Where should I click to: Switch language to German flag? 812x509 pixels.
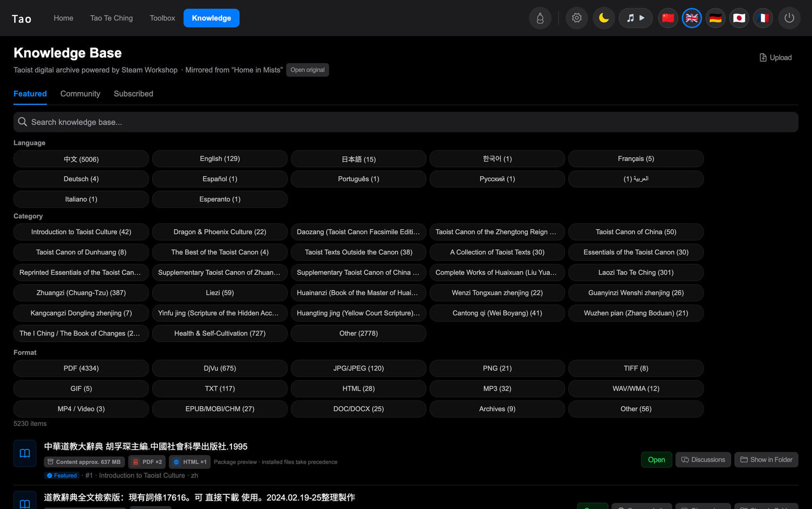(715, 18)
